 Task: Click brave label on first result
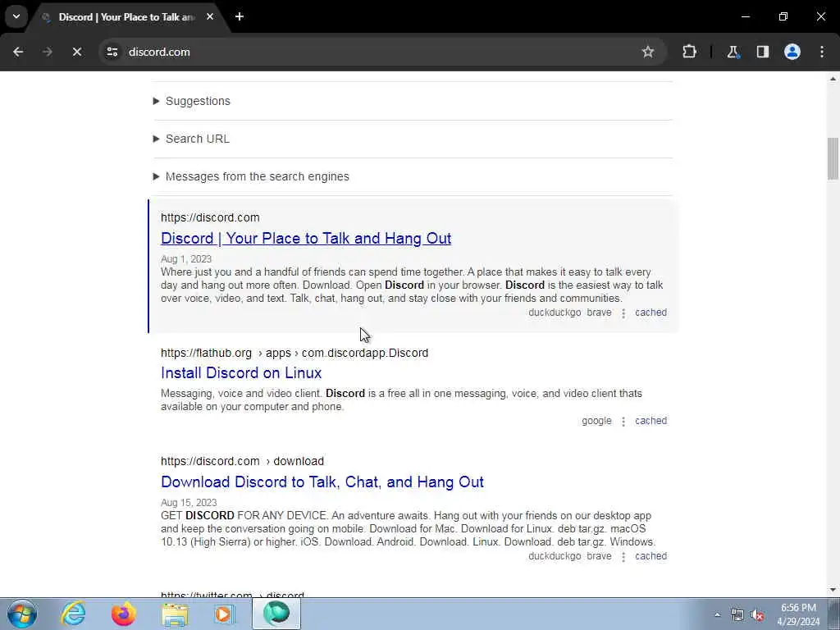[599, 313]
